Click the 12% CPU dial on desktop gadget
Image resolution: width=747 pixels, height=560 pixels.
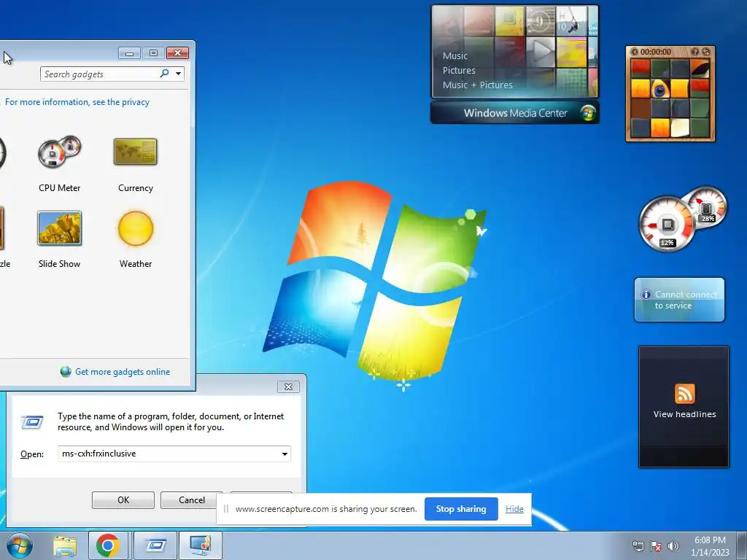(667, 224)
